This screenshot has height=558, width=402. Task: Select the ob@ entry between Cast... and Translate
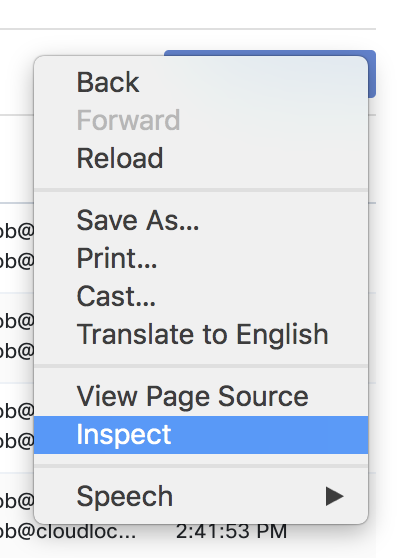coord(17,321)
